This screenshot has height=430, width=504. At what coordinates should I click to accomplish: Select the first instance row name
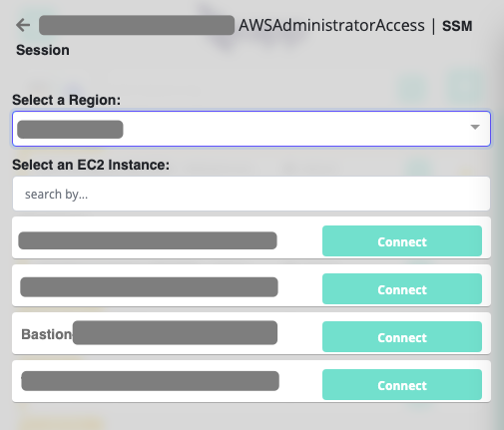click(148, 240)
